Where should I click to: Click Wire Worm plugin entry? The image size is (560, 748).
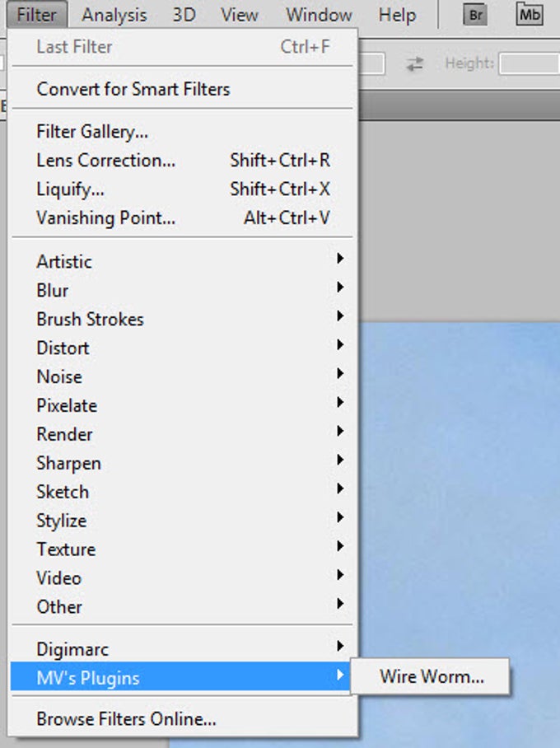[432, 677]
